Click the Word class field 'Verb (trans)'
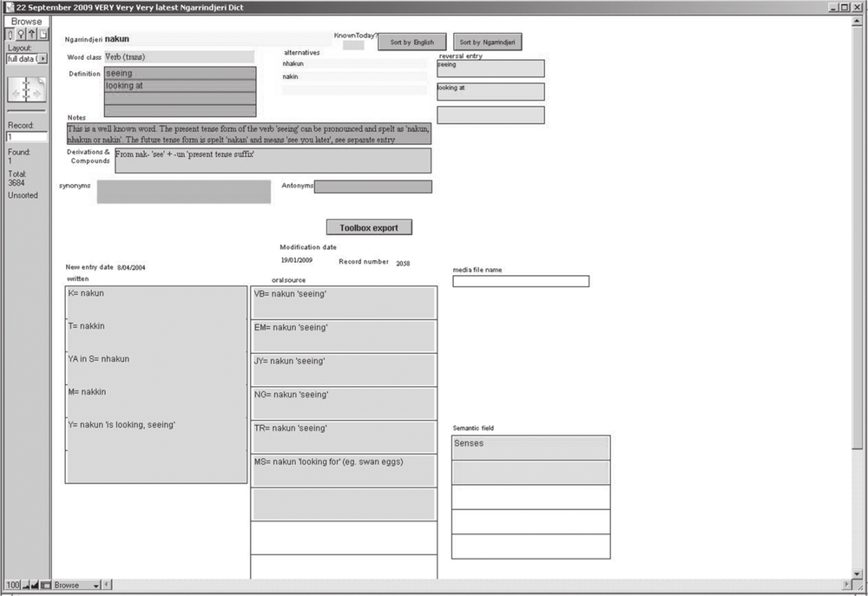 tap(179, 57)
